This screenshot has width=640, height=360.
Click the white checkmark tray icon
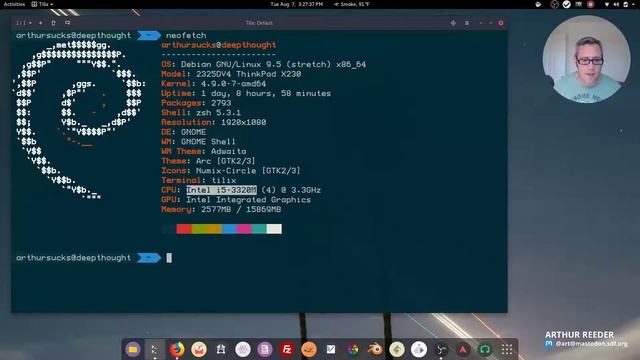pyautogui.click(x=567, y=4)
